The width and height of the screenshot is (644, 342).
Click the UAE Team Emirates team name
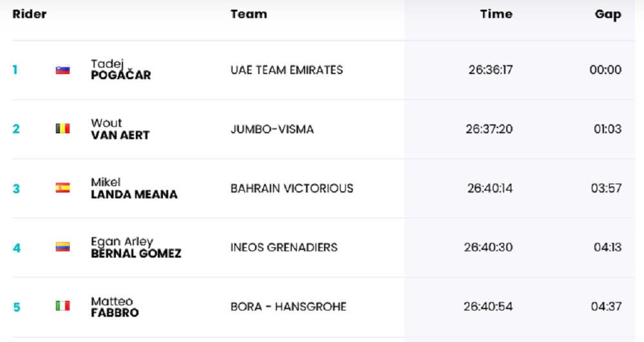[287, 70]
